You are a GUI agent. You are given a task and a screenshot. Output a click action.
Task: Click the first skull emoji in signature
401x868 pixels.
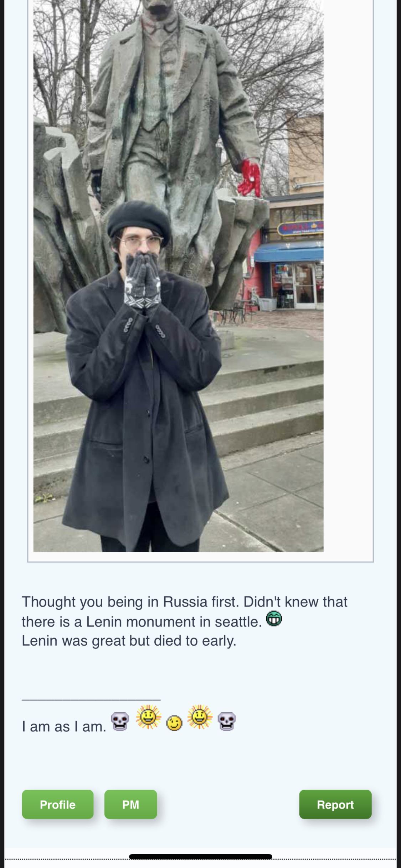click(x=120, y=722)
